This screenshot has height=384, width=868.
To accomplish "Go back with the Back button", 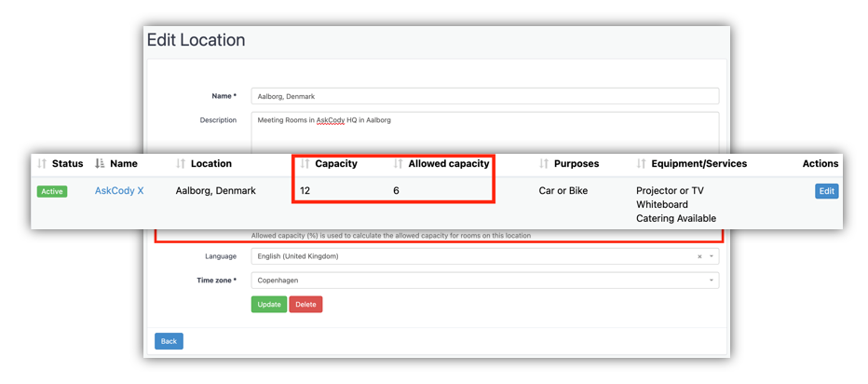I will point(169,341).
